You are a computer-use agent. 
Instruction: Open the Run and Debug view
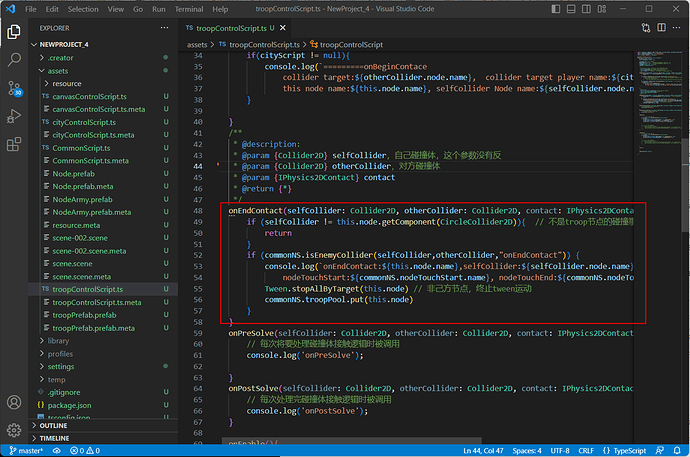coord(14,118)
